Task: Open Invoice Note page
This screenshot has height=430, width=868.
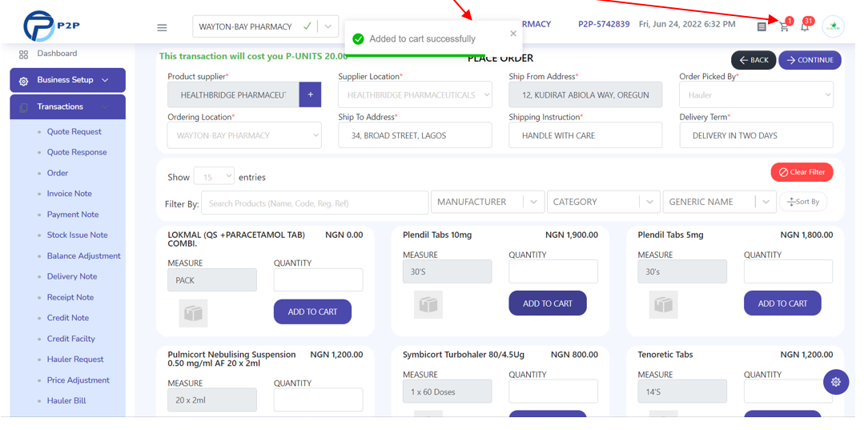Action: tap(69, 194)
